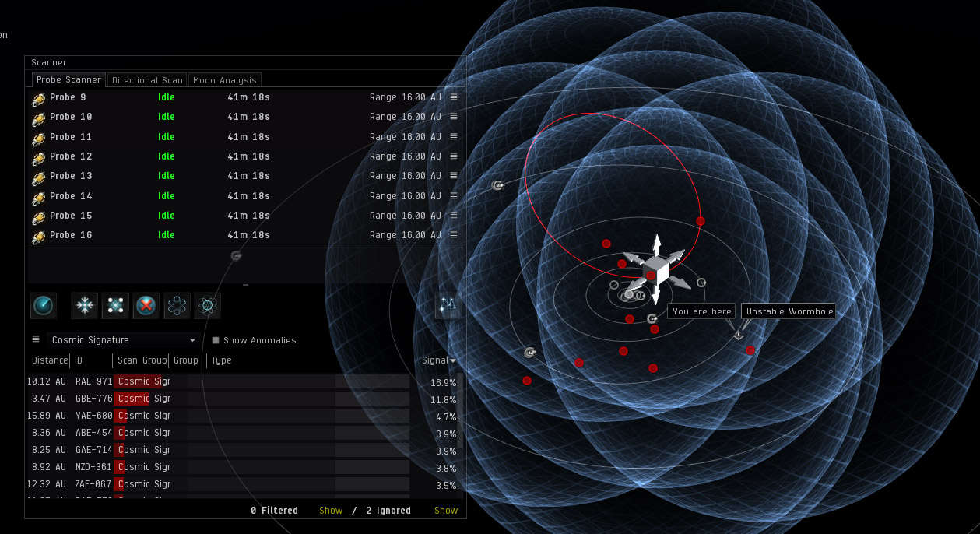Toggle the Show Anomalies checkbox

coord(216,340)
